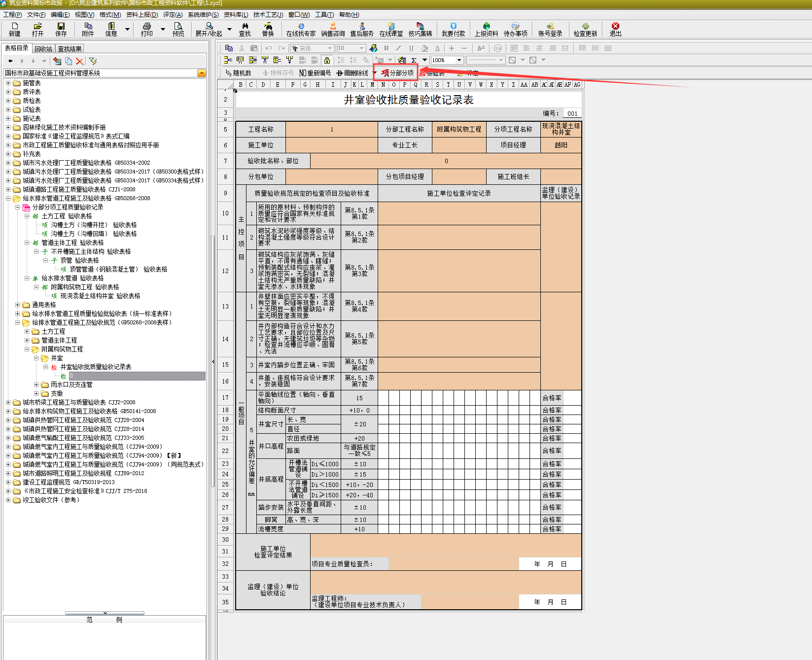The image size is (812, 660).
Task: Open the 帮助(H) menu
Action: coord(349,15)
